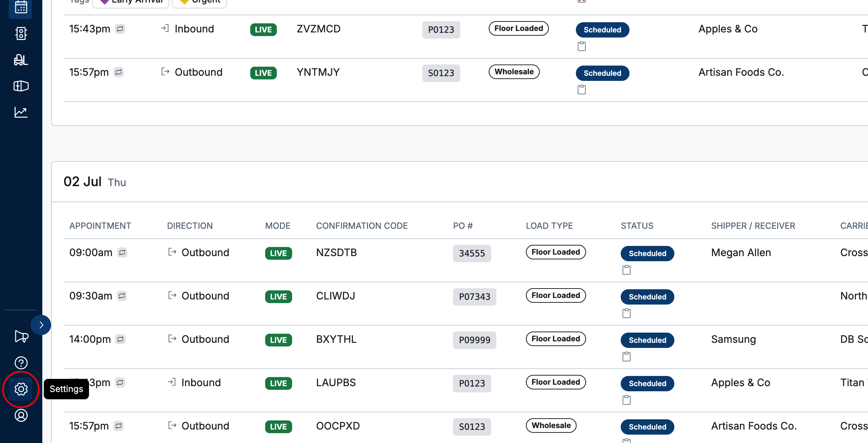Viewport: 868px width, 443px height.
Task: Click clipboard icon under ZVZMCD Scheduled status
Action: click(582, 46)
